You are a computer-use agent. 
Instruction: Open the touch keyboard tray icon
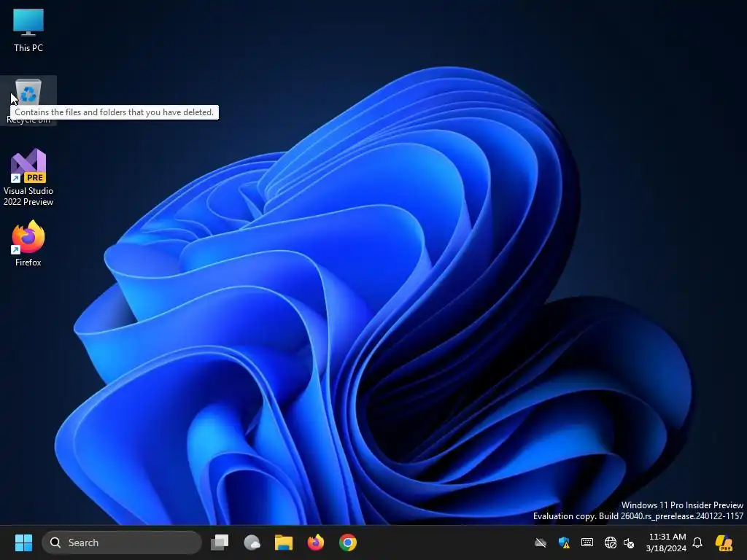pyautogui.click(x=587, y=542)
